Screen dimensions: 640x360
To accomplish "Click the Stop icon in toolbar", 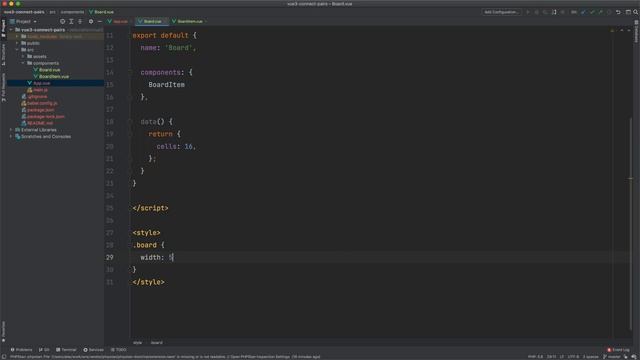I will [562, 12].
